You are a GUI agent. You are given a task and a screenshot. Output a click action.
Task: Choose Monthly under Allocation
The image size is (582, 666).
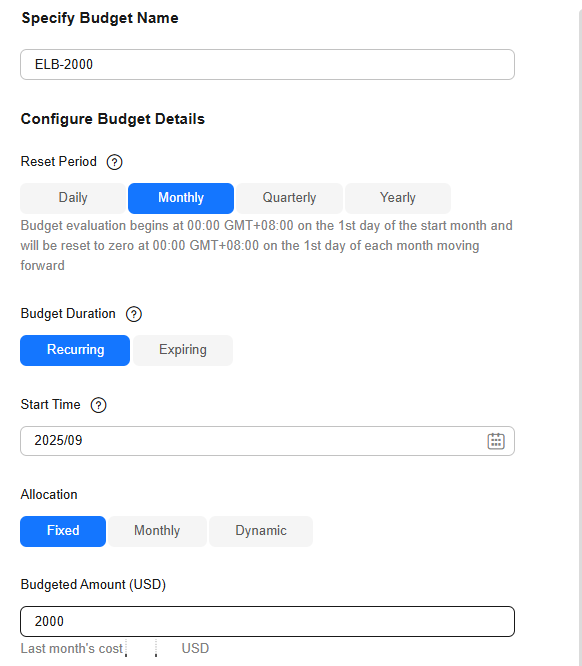(157, 531)
